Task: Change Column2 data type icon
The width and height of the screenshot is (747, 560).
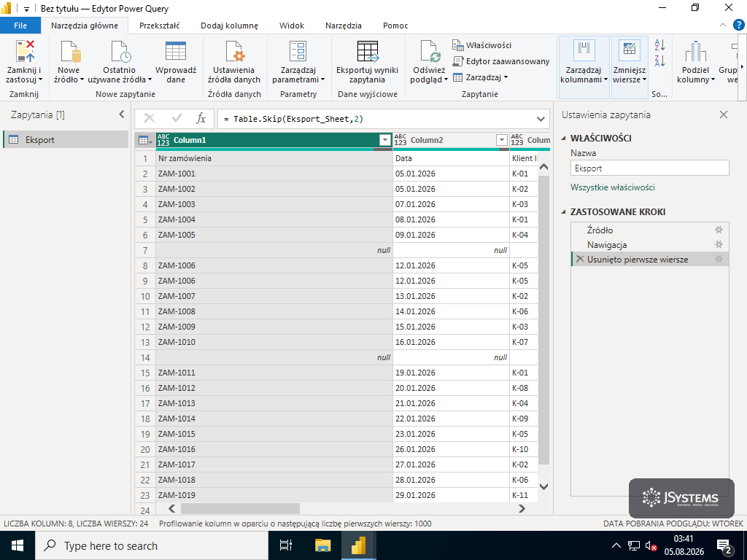Action: (400, 140)
